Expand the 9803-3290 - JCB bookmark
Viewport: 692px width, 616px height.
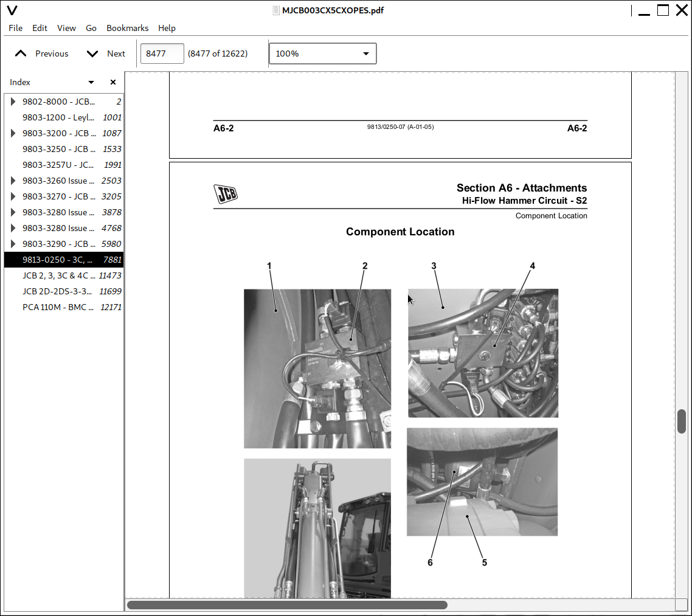[x=13, y=244]
